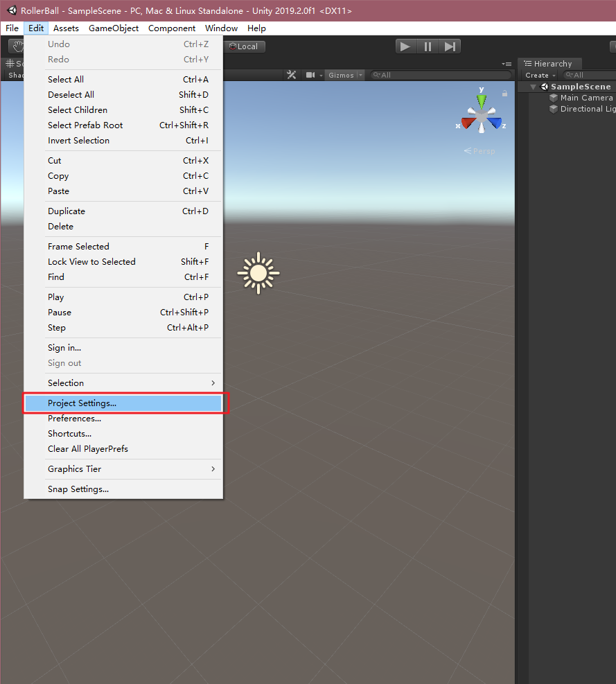Choose Select Children menu entry

(123, 110)
